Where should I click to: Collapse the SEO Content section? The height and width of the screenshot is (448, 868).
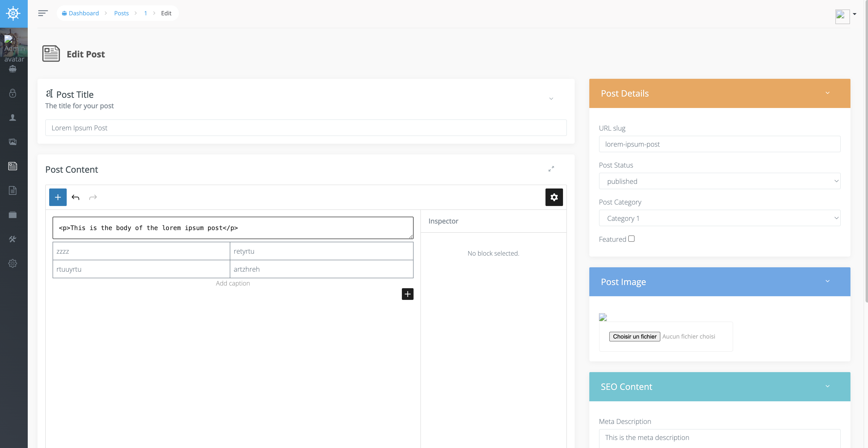tap(828, 386)
